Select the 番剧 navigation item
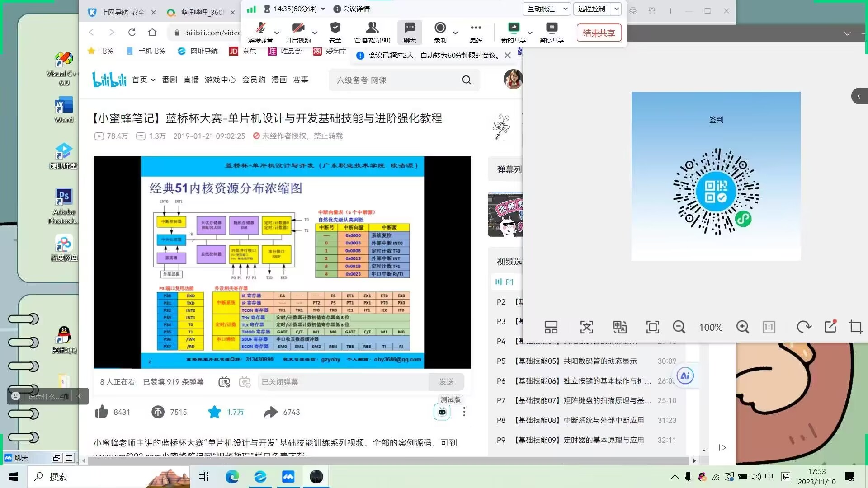Screen dimensions: 868x488 (170, 80)
